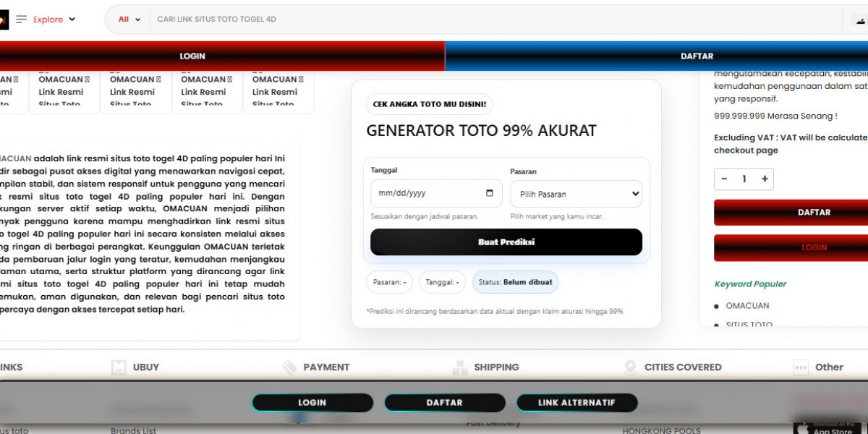Click the search input field at top
The width and height of the screenshot is (868, 434).
click(x=492, y=20)
